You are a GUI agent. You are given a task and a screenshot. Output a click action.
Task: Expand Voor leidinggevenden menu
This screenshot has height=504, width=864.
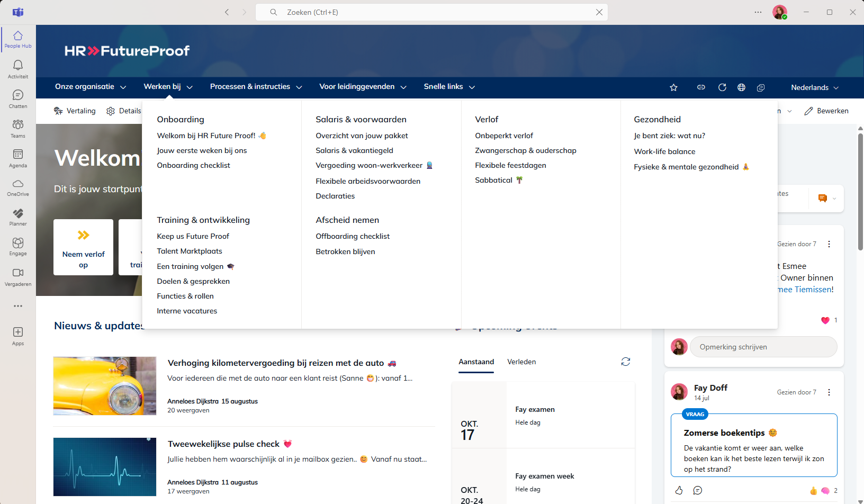pos(363,87)
